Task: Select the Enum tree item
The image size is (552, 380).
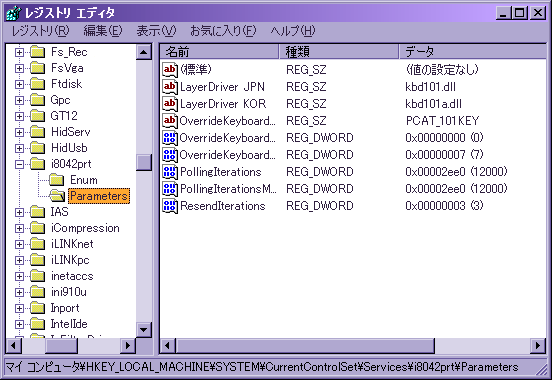Action: point(84,180)
